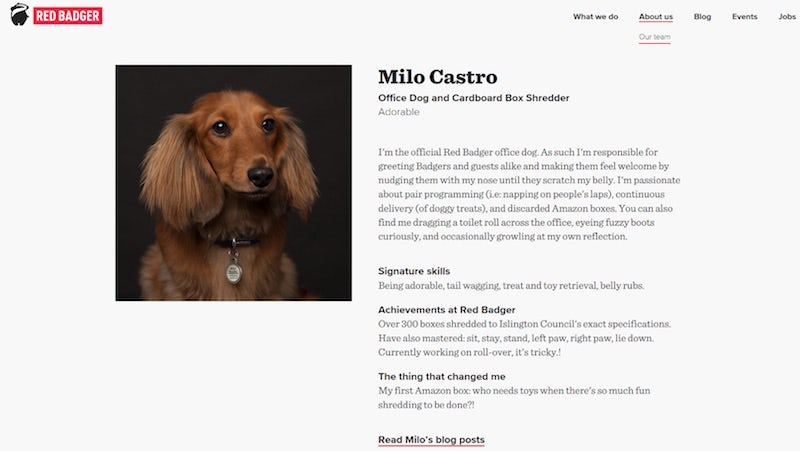This screenshot has height=451, width=800.
Task: Click Milo's dachshund portrait photo
Action: [x=233, y=182]
